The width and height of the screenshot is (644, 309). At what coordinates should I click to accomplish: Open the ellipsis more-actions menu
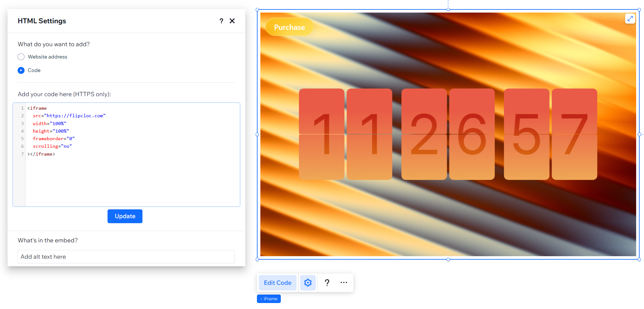click(344, 282)
